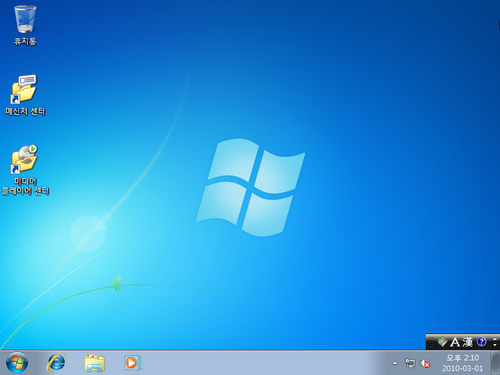
Task: Open the muted volume tray icon
Action: [425, 363]
